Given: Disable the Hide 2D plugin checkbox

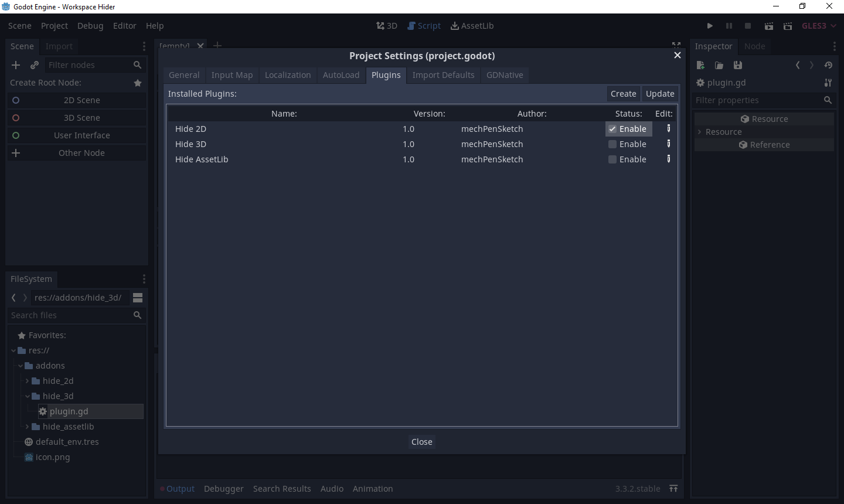Looking at the screenshot, I should point(612,129).
